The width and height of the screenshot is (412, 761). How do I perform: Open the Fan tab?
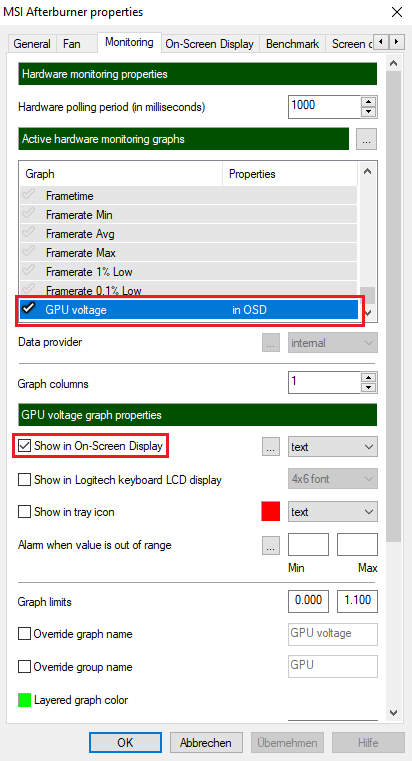[72, 44]
